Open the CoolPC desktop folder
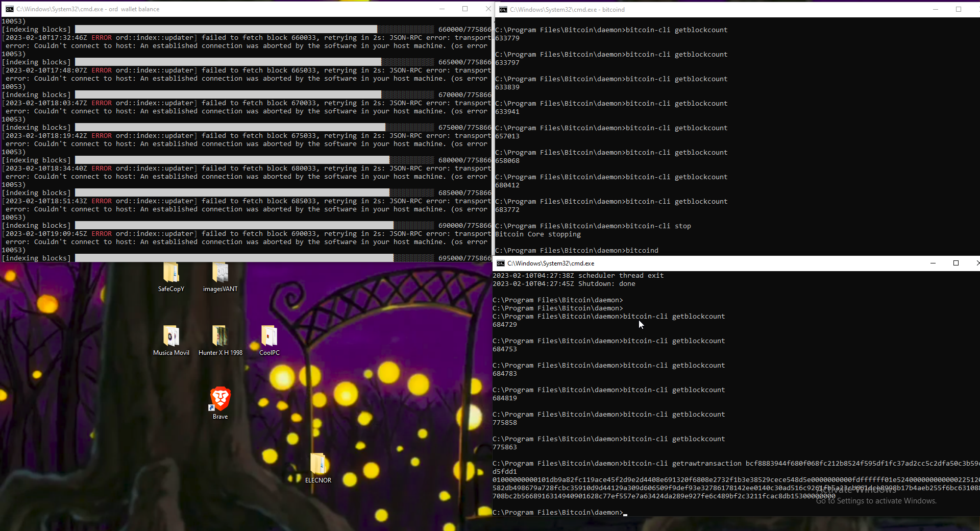 269,337
